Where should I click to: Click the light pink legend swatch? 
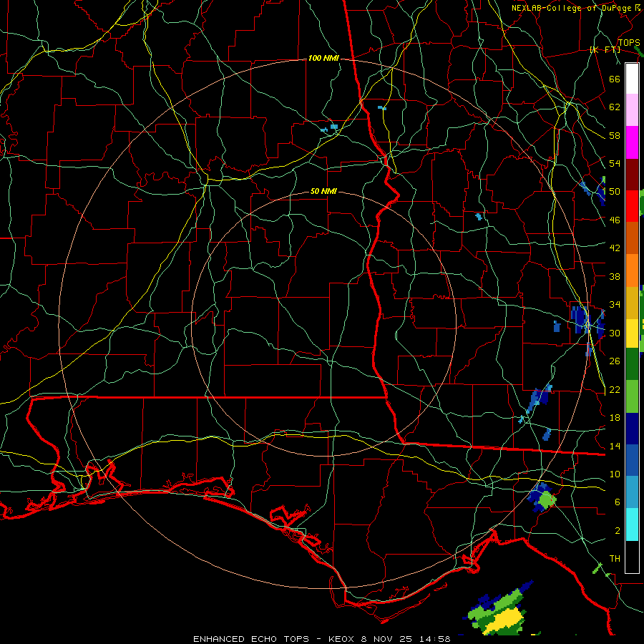coord(632,109)
